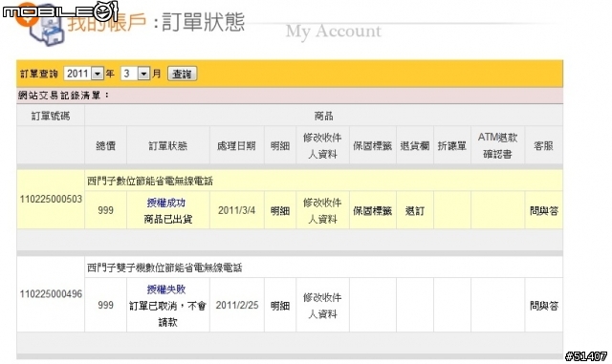Click the 授權失敗 status text
The image size is (612, 364).
166,289
